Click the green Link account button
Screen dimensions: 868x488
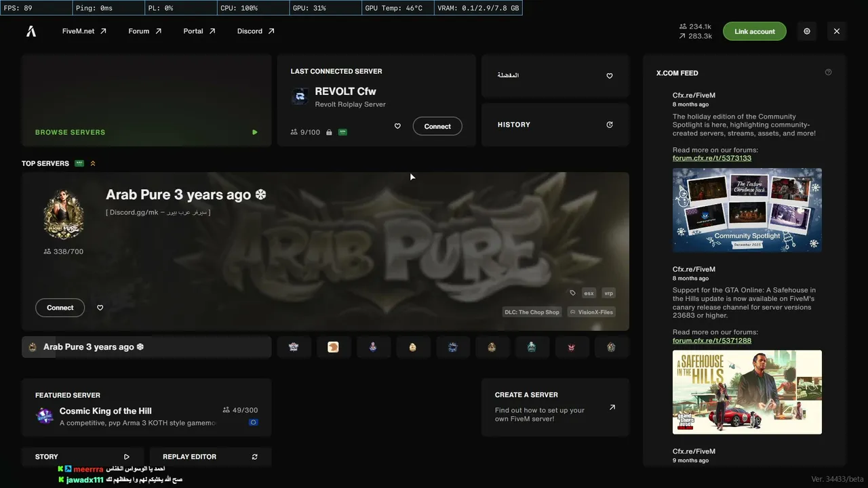coord(755,31)
